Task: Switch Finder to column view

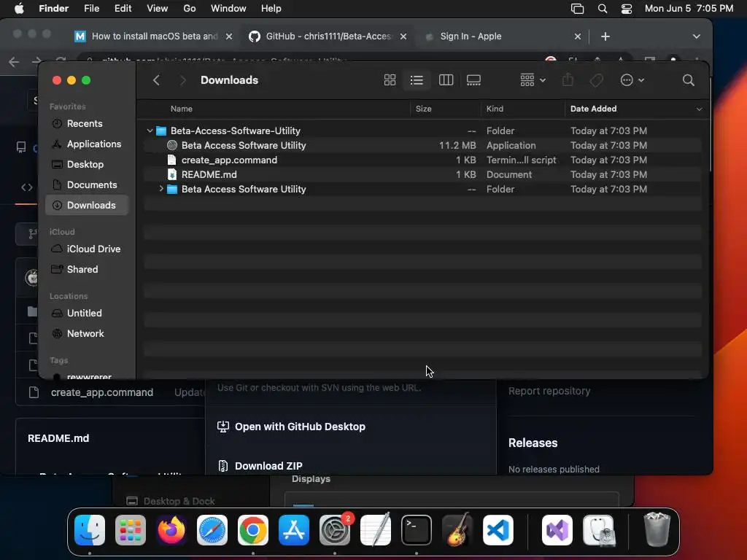Action: [446, 80]
